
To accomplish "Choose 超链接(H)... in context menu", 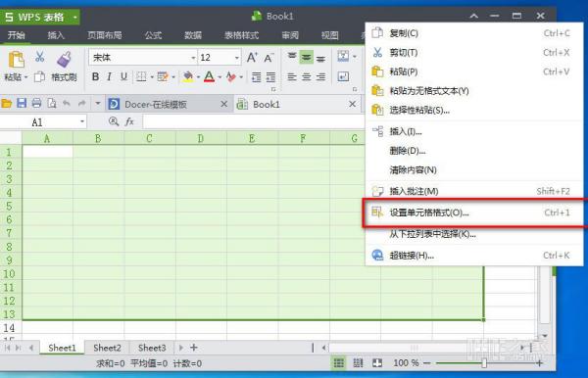I will click(x=474, y=256).
